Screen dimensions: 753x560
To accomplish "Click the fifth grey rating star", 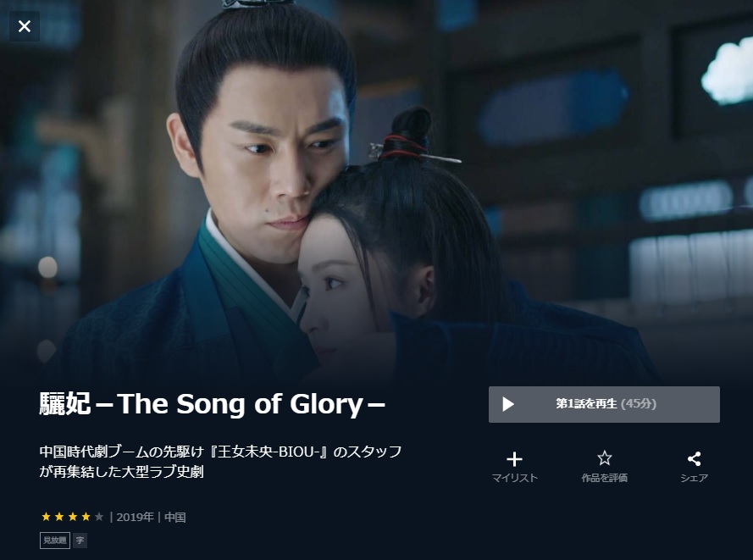I will pos(99,517).
